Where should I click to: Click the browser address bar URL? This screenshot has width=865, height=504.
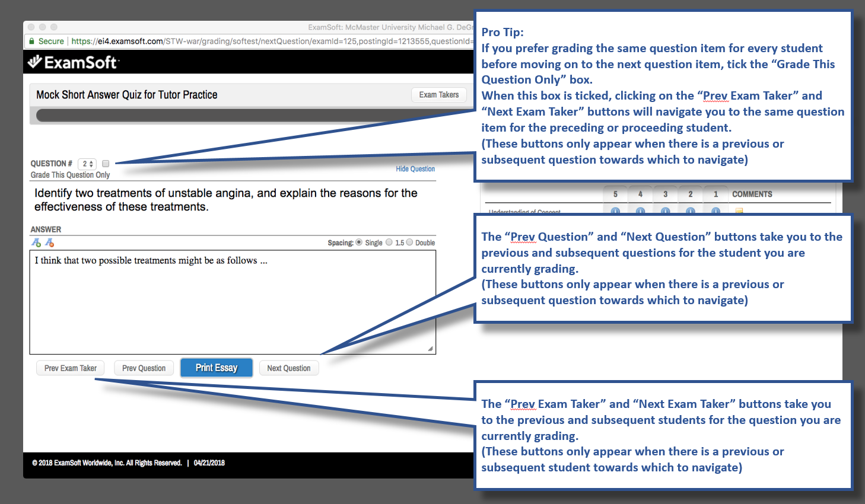272,42
